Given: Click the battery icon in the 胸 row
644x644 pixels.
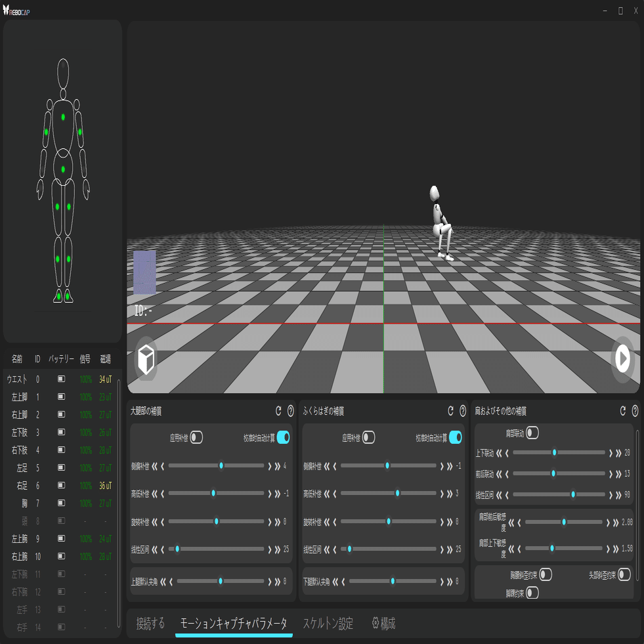Looking at the screenshot, I should click(x=61, y=503).
